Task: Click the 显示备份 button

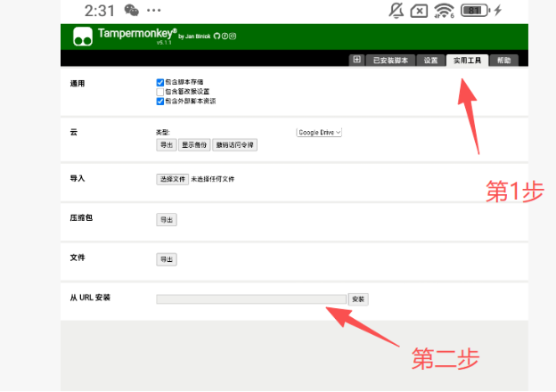Action: point(194,145)
